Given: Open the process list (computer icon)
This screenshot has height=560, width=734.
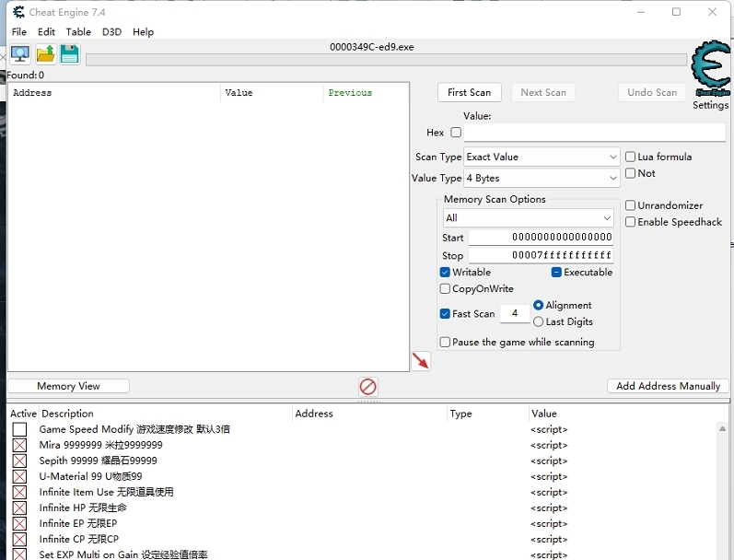Looking at the screenshot, I should click(20, 54).
